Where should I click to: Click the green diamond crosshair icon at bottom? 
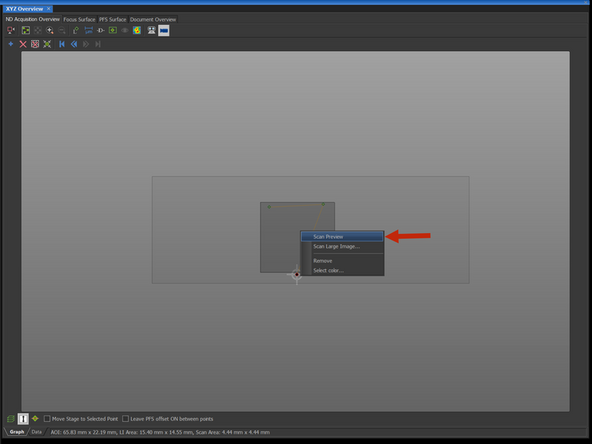[x=35, y=418]
